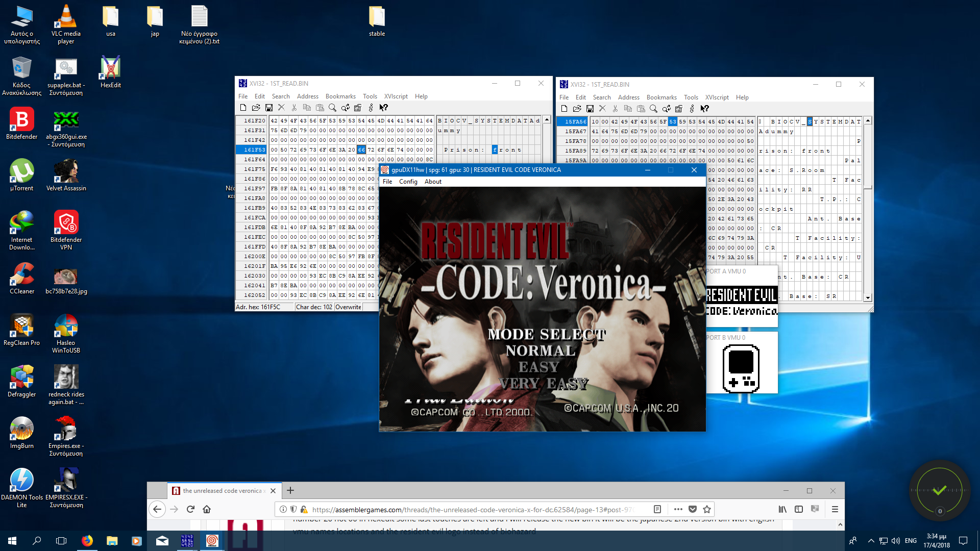Screen dimensions: 980x551
Task: Select 'stable' folder on desktop
Action: click(x=377, y=21)
